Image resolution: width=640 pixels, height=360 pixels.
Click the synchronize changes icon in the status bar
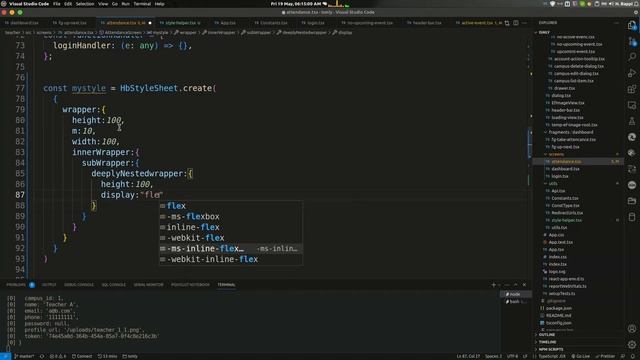[x=42, y=356]
